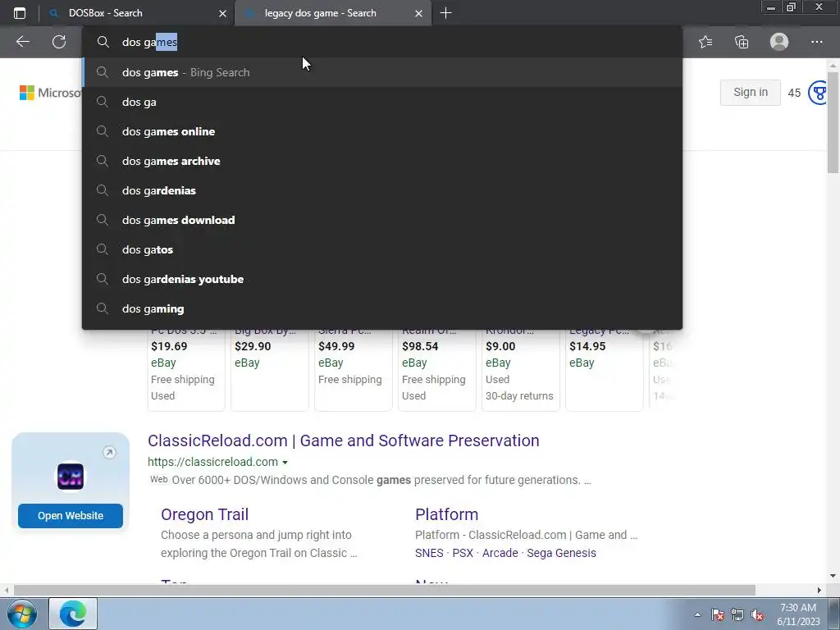Click the Edge icon in the taskbar

[73, 614]
